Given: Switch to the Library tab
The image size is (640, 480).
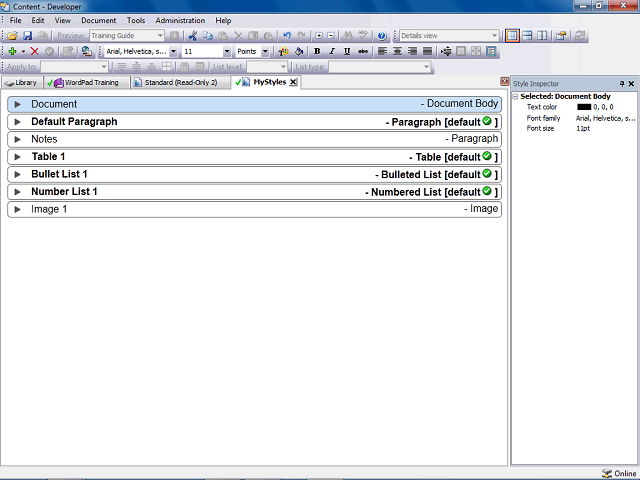Looking at the screenshot, I should pyautogui.click(x=22, y=82).
